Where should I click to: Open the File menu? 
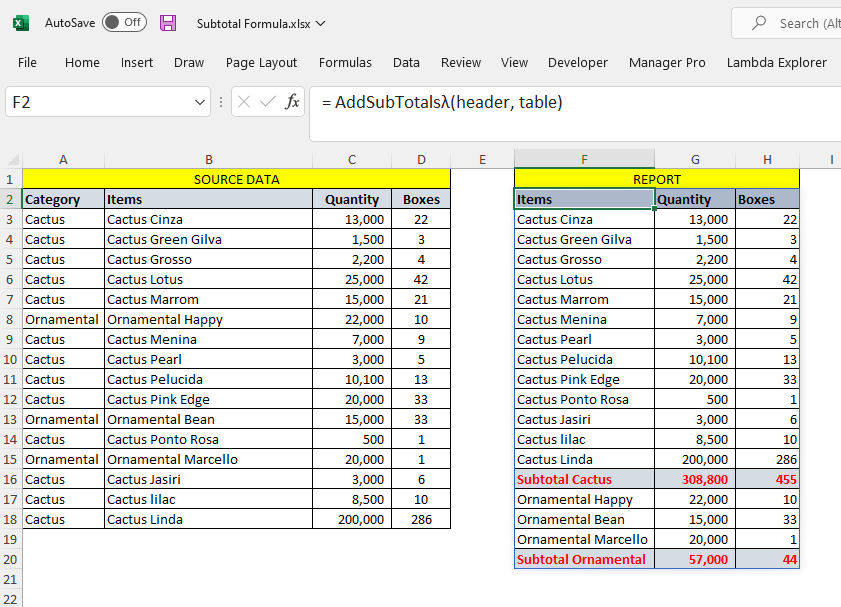pos(27,62)
